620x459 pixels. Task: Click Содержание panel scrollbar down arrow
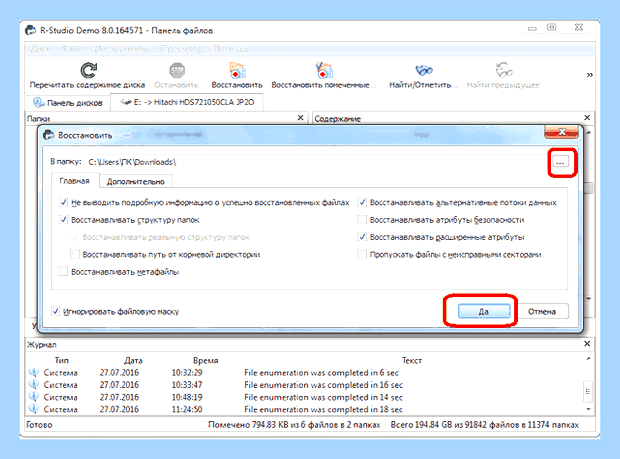[x=589, y=298]
